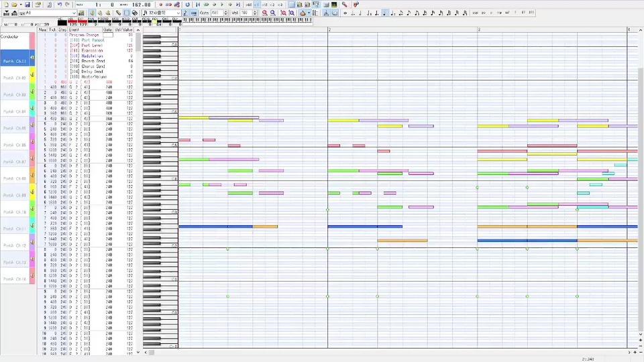The width and height of the screenshot is (644, 362).
Task: Mute the PartA Ch.08 track speaker
Action: (x=32, y=175)
